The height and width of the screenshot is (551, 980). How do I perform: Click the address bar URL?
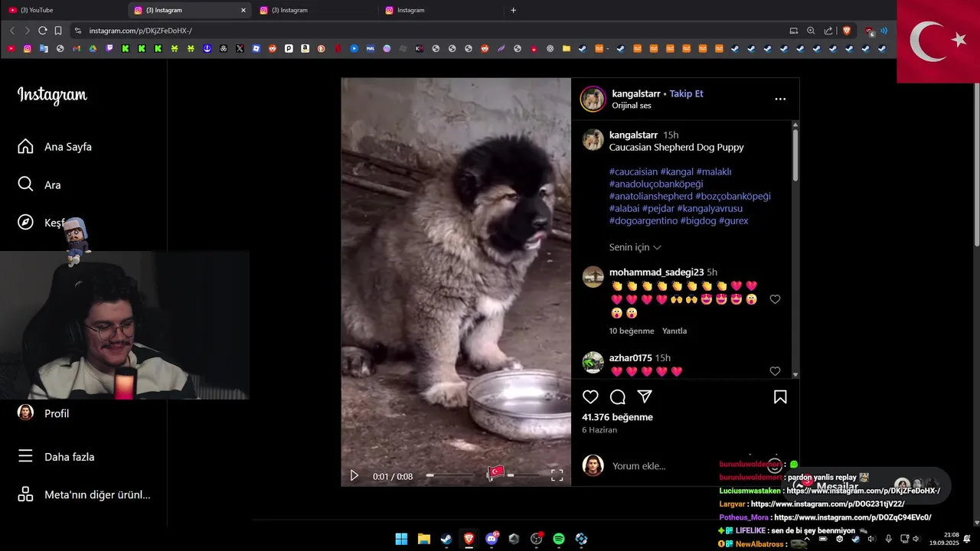click(140, 31)
